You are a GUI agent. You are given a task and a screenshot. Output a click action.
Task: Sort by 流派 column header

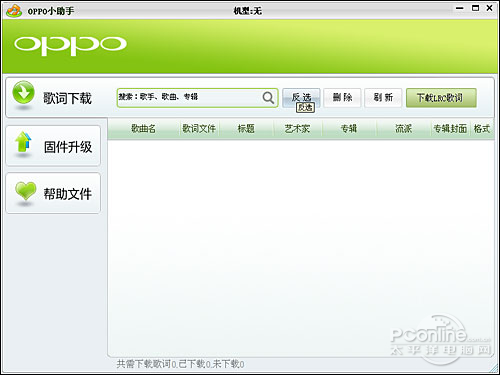[x=403, y=129]
